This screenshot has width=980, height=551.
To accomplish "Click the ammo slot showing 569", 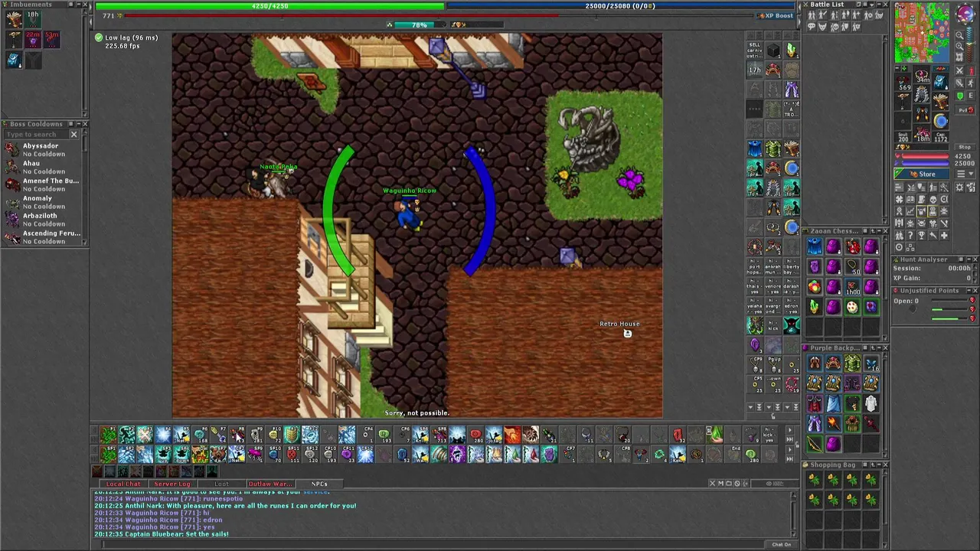I will 903,82.
